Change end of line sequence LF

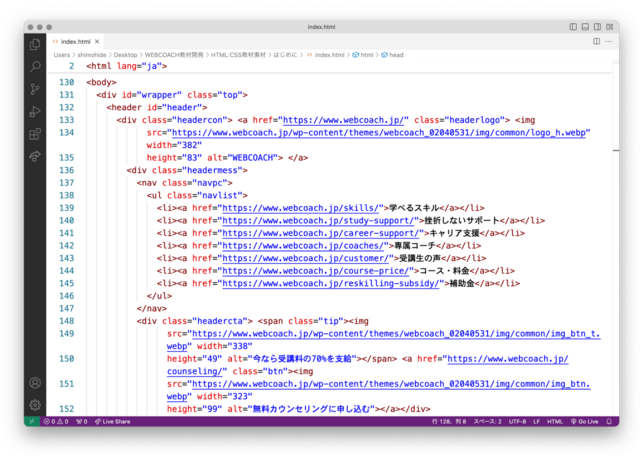pos(536,421)
